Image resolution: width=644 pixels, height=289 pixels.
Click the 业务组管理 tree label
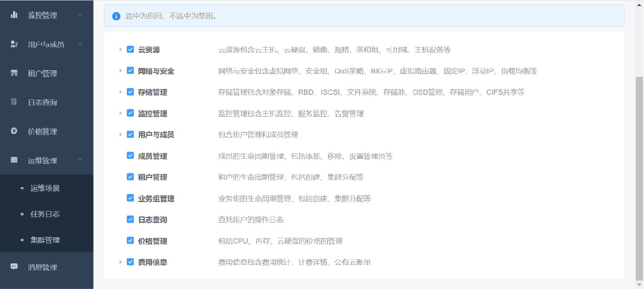[x=156, y=199]
